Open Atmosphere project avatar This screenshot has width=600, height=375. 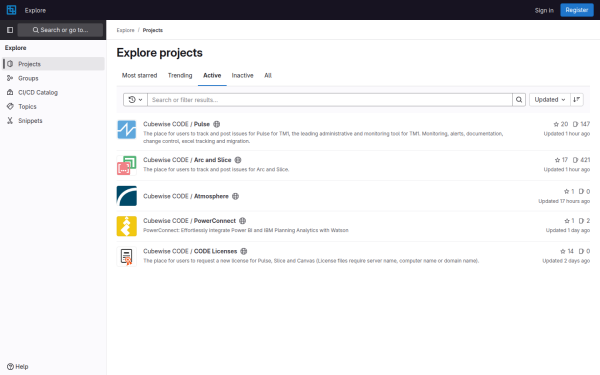(x=127, y=196)
